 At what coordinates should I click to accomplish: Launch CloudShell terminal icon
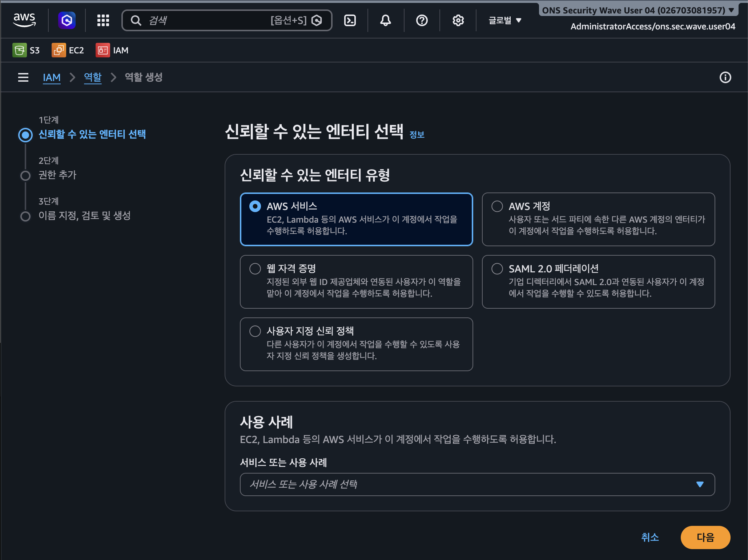(350, 20)
